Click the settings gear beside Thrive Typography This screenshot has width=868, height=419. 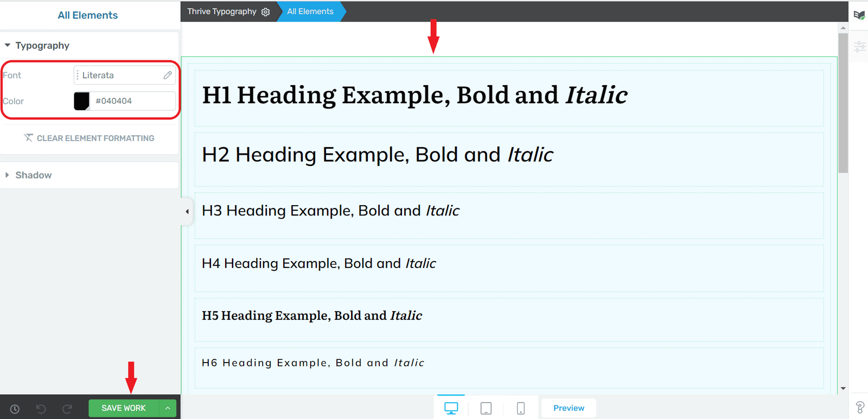[x=265, y=12]
